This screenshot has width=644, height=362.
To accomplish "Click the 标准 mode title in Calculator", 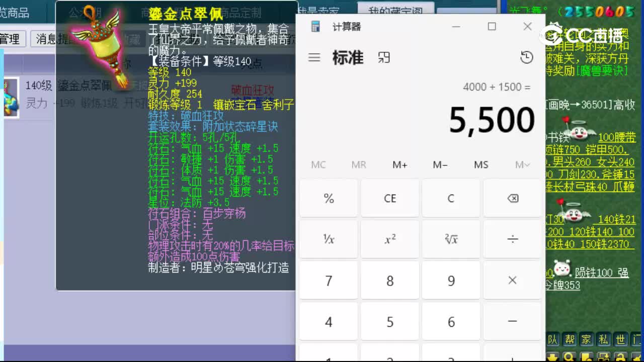I will click(348, 58).
